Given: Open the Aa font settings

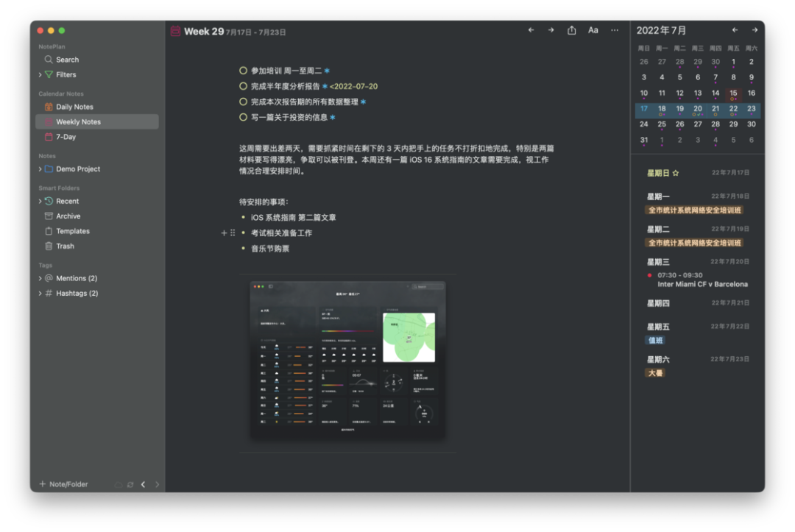Looking at the screenshot, I should pos(593,30).
